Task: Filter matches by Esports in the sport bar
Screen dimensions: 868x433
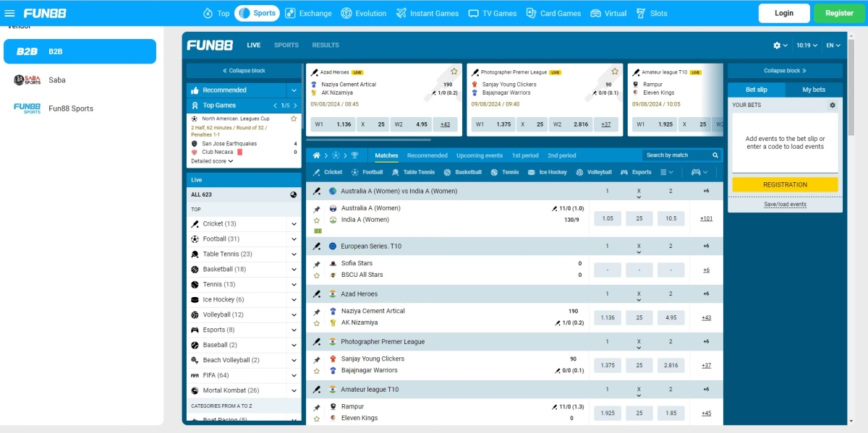Action: 637,172
